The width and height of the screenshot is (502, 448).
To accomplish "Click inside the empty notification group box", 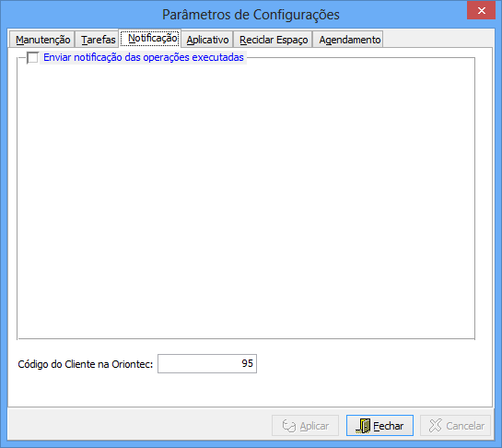I will point(246,199).
